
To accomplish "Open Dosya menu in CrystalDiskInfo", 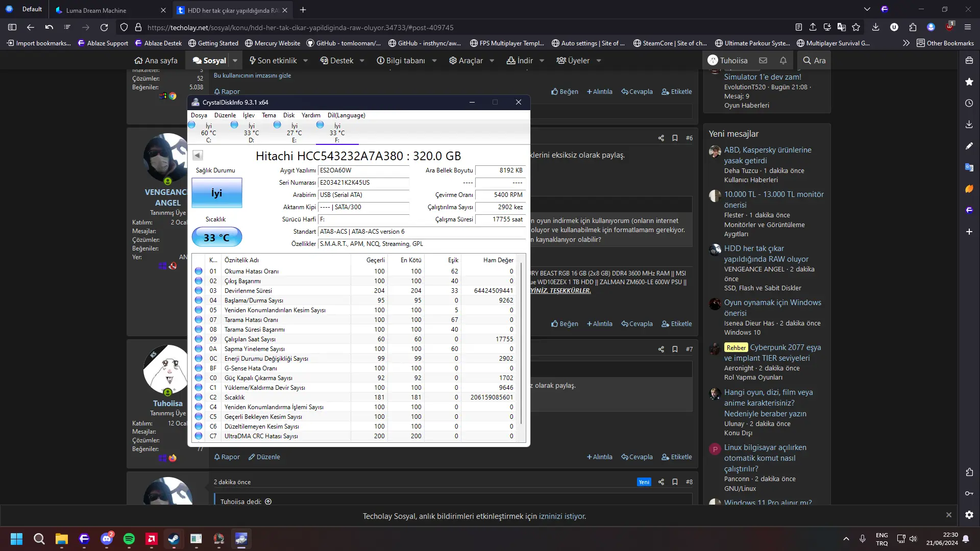I will 199,115.
